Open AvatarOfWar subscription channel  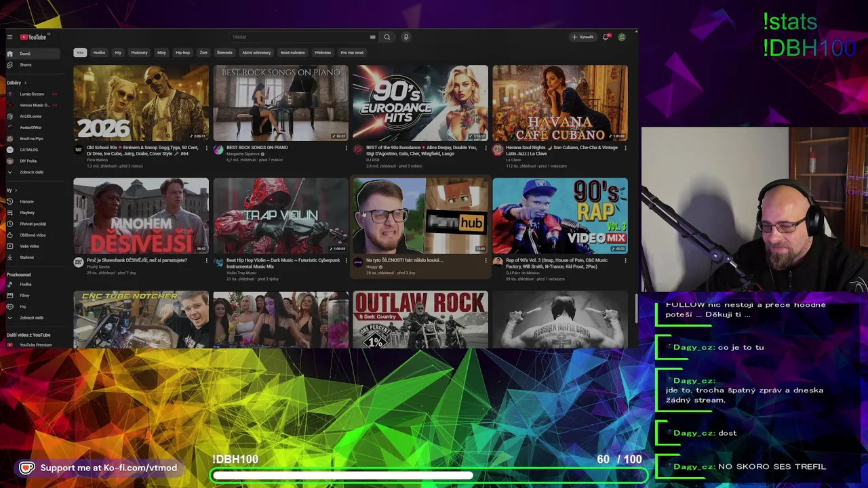pos(33,127)
